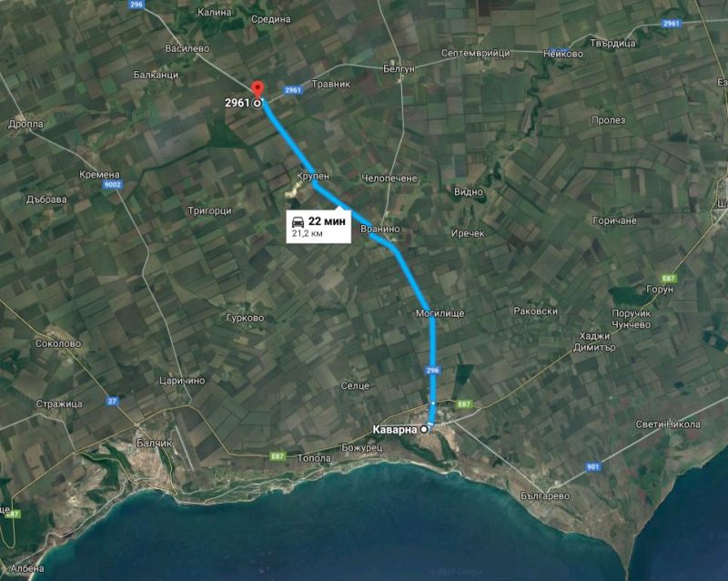Click the 27 road shield near Стражица
This screenshot has height=581, width=728.
[112, 401]
